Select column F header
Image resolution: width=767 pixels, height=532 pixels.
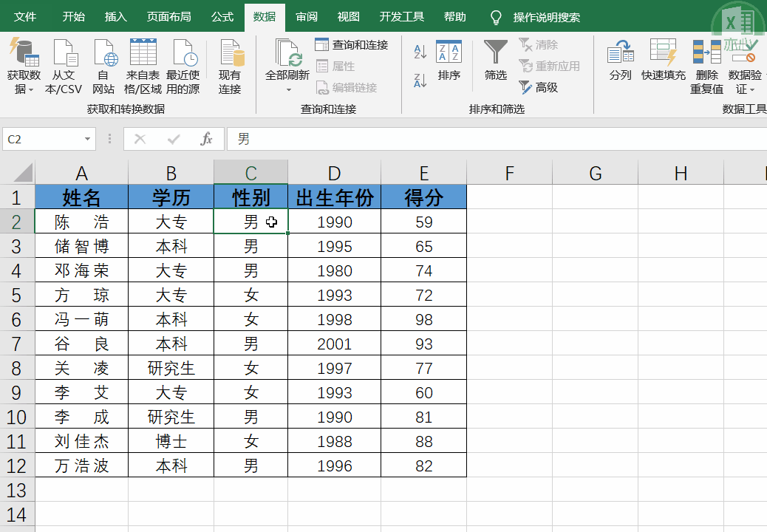509,173
